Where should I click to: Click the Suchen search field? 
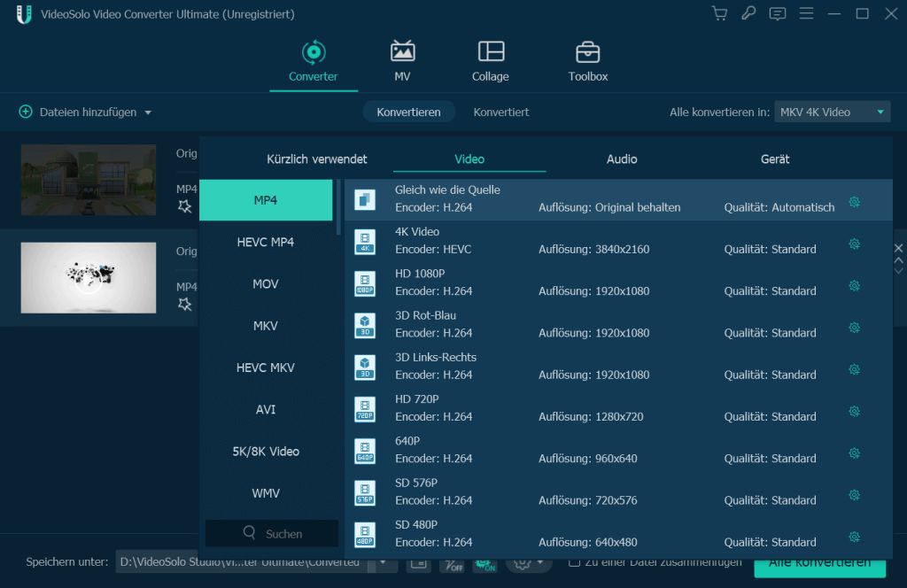click(x=272, y=533)
